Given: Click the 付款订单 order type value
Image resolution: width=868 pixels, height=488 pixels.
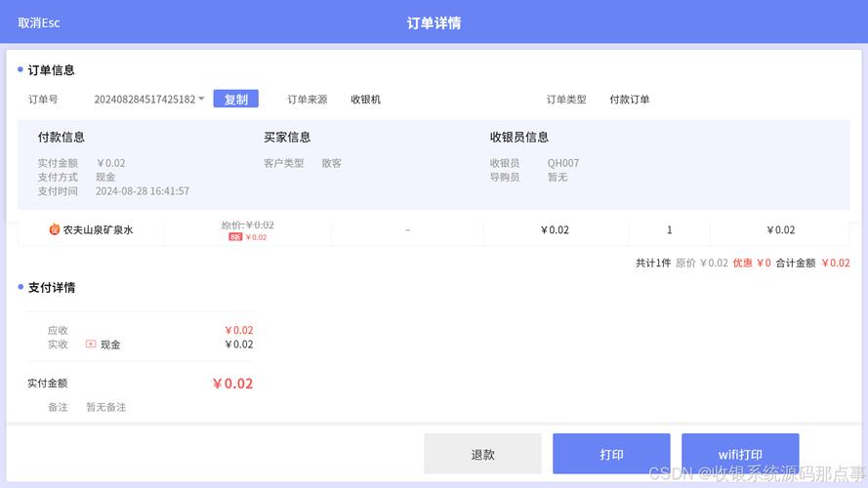Looking at the screenshot, I should point(630,100).
